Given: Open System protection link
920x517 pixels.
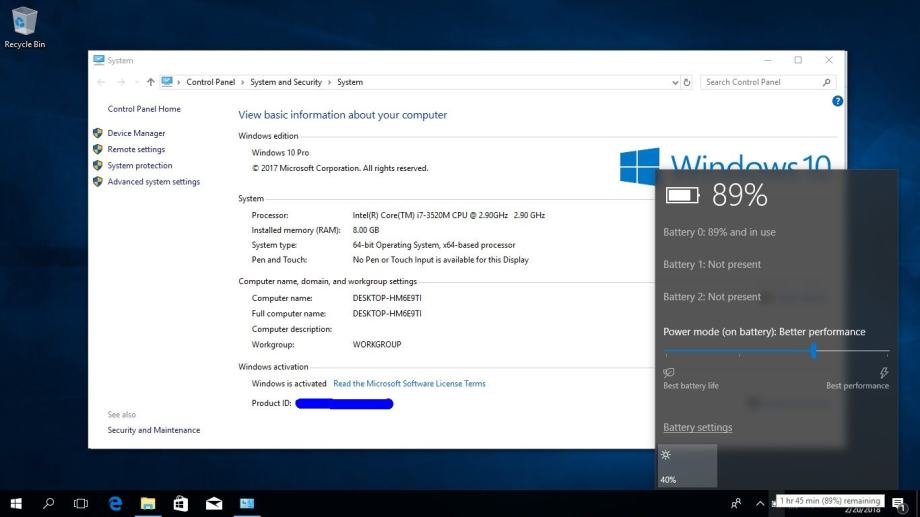Looking at the screenshot, I should [x=140, y=165].
